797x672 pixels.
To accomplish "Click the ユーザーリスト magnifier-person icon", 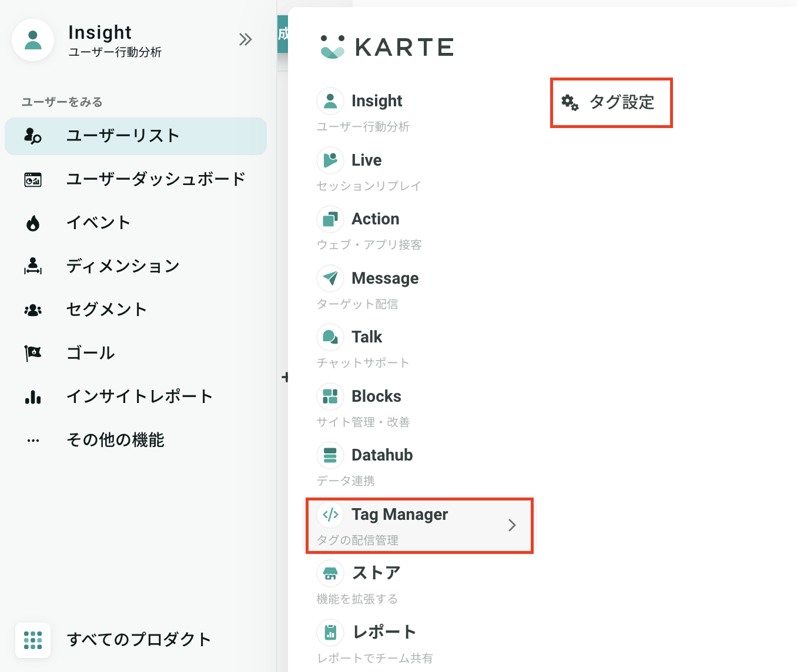I will coord(33,136).
